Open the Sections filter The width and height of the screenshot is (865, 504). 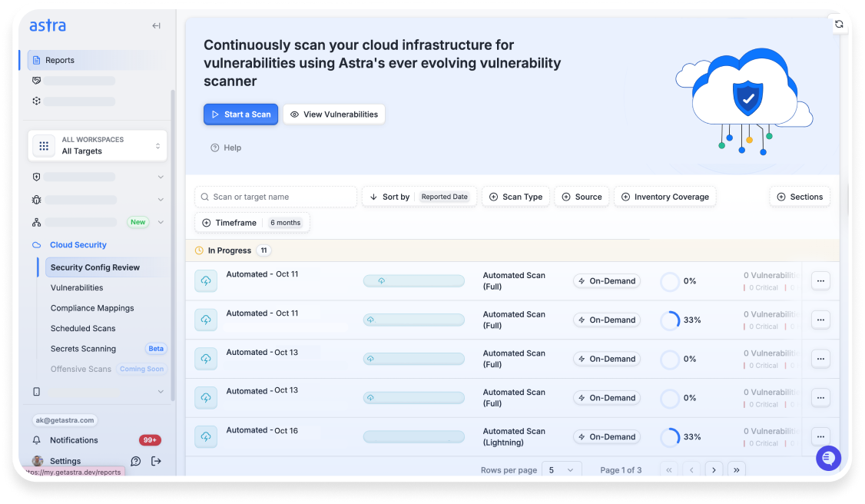coord(800,197)
